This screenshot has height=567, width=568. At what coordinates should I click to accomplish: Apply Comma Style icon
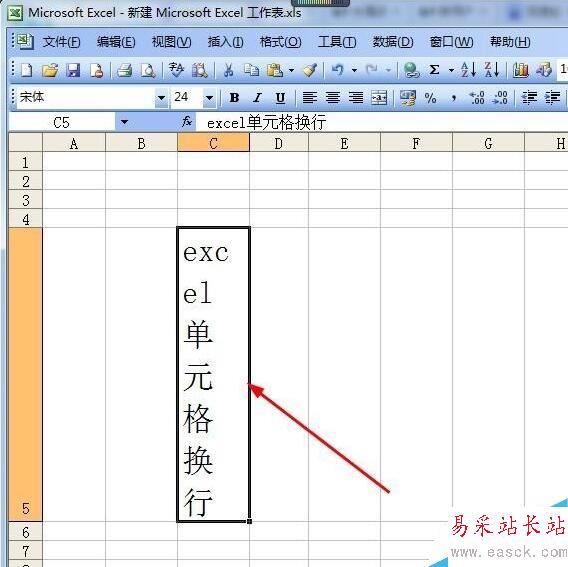point(454,97)
